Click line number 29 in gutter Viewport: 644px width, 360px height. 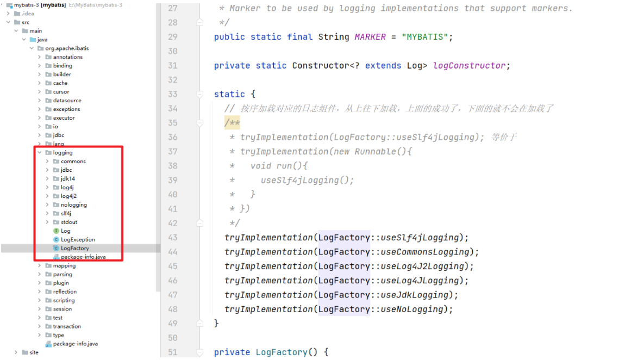pyautogui.click(x=172, y=37)
